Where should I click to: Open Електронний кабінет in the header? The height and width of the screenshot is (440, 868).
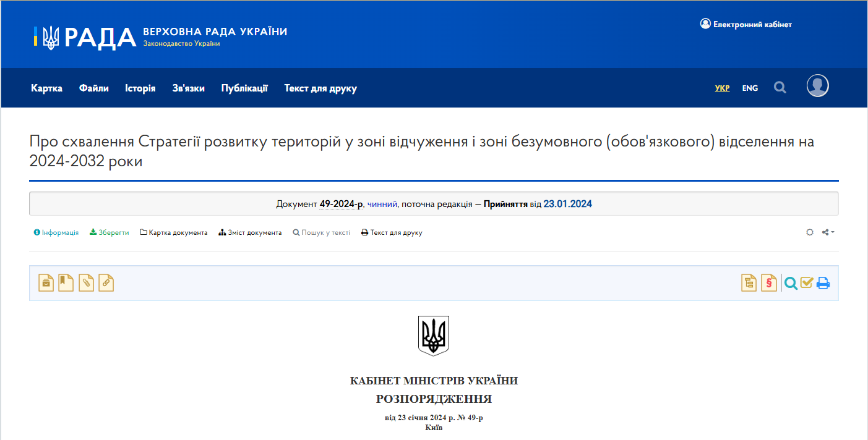click(746, 24)
